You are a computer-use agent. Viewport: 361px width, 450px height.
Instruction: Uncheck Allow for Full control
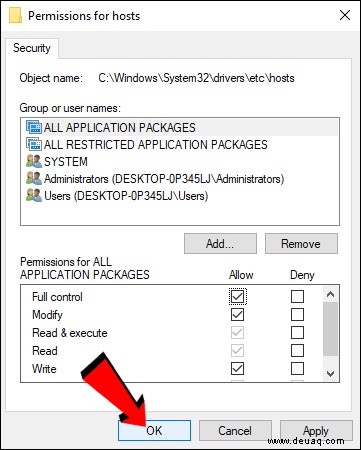pyautogui.click(x=237, y=296)
